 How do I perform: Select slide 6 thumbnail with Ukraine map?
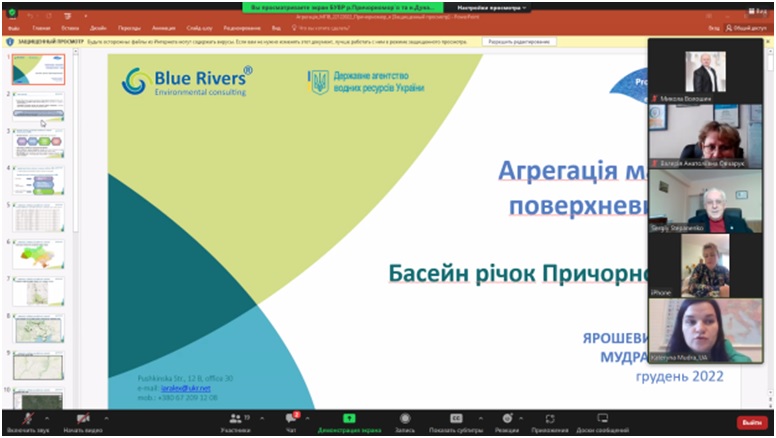click(39, 254)
